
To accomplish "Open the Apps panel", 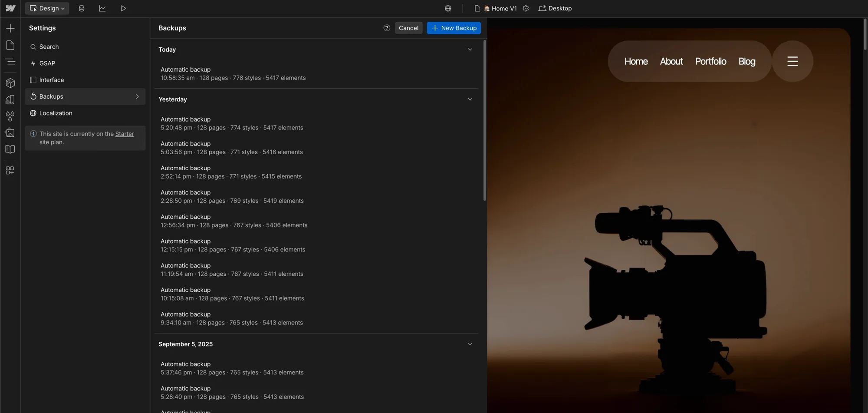I will tap(10, 170).
